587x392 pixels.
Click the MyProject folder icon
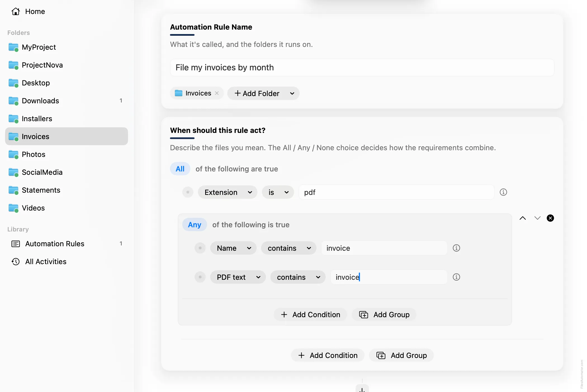point(13,47)
